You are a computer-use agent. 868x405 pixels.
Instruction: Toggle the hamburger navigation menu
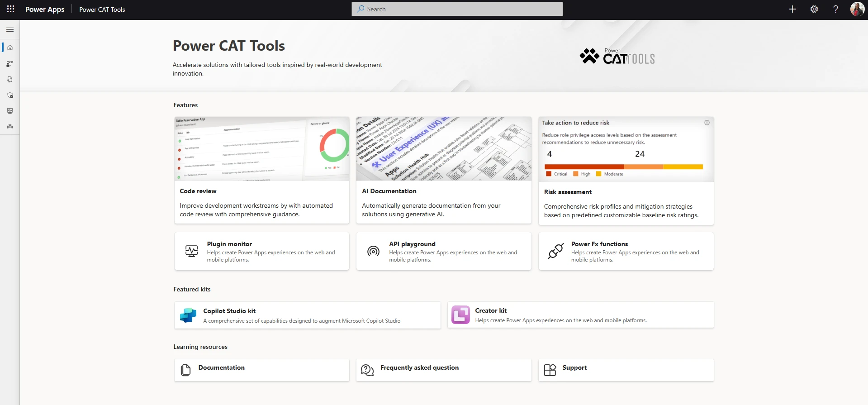coord(10,30)
